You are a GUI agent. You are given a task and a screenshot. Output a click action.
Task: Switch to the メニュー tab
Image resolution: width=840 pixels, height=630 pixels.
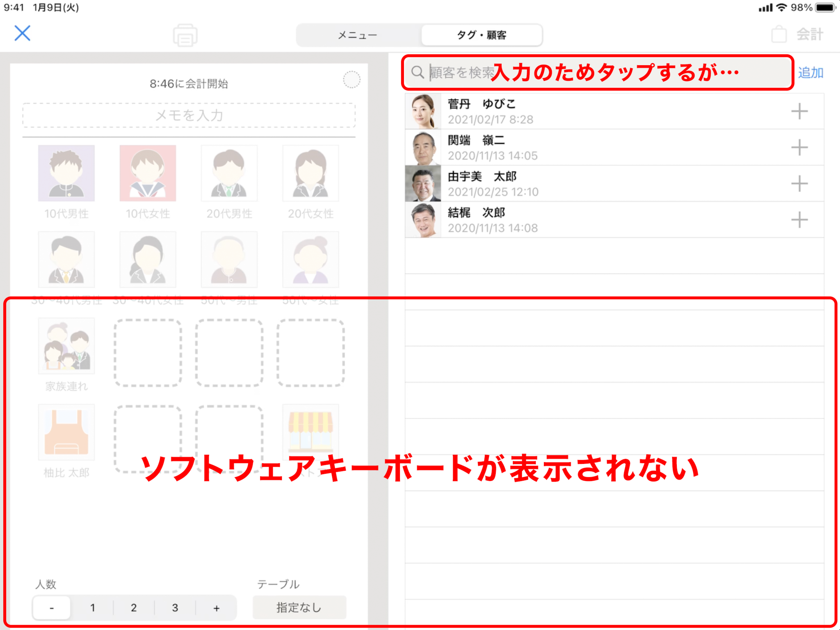pyautogui.click(x=358, y=35)
